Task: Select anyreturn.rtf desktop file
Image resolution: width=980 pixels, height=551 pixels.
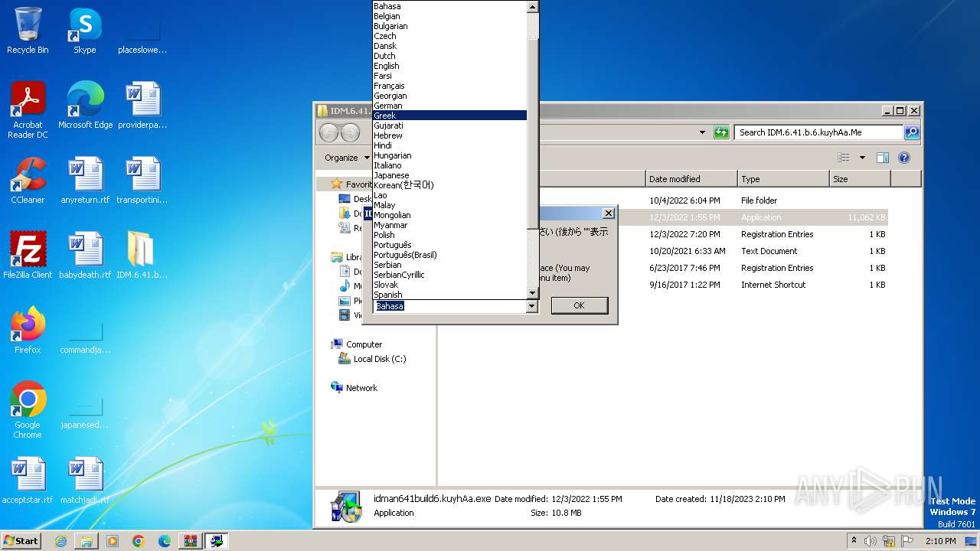Action: [85, 181]
